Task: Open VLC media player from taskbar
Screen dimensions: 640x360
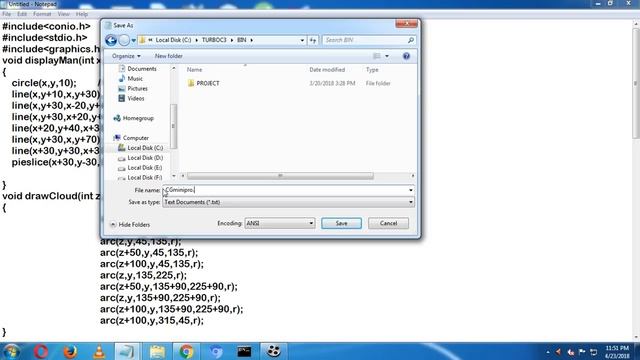Action: [99, 351]
